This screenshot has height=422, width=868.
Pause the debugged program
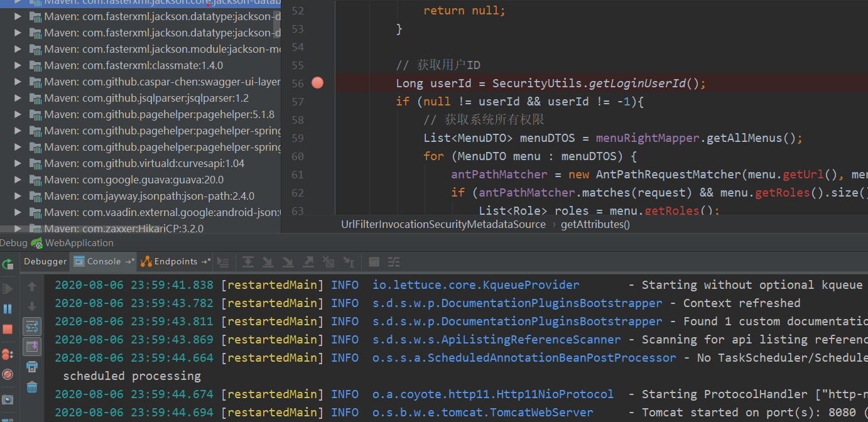coord(8,308)
